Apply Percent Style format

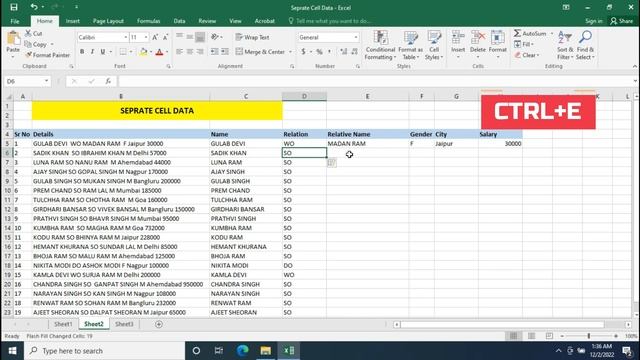[x=319, y=52]
